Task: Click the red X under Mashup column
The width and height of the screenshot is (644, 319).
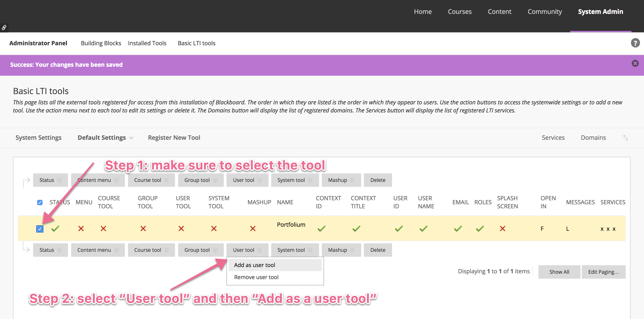Action: 253,228
